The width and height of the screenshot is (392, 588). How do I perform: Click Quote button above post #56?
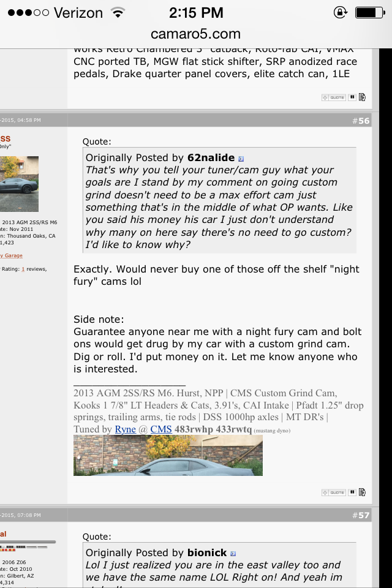[333, 97]
